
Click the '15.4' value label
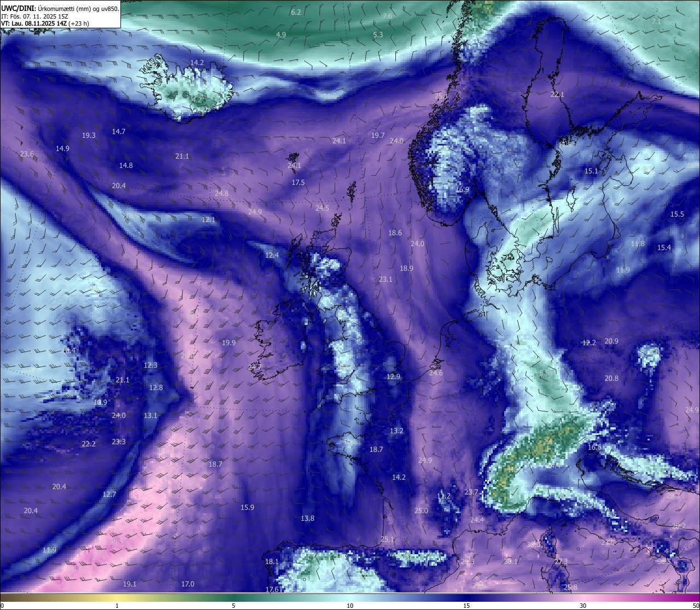tap(664, 247)
